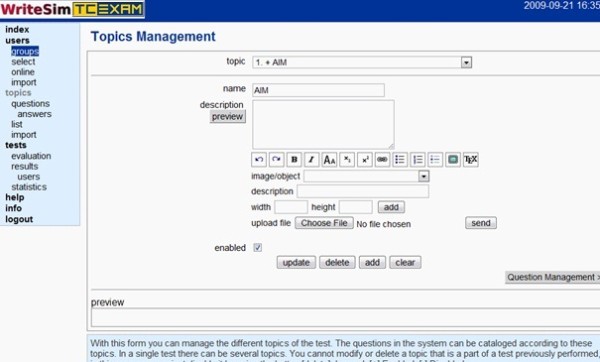This screenshot has width=600, height=362.
Task: Go to Question Management
Action: [553, 277]
